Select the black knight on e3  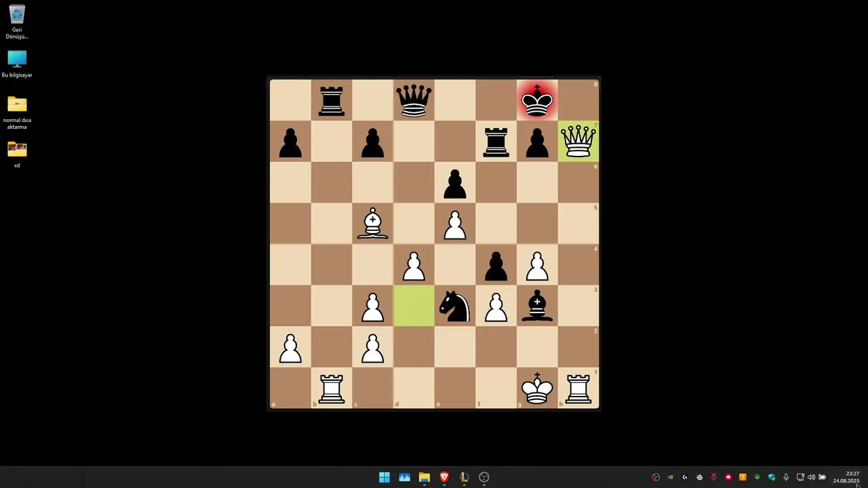tap(455, 306)
